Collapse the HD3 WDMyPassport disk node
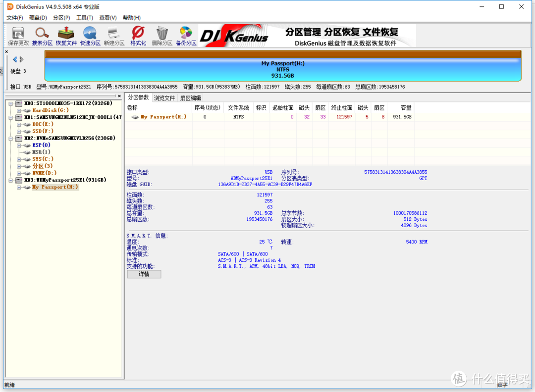Viewport: 535px width, 392px height. click(x=11, y=180)
